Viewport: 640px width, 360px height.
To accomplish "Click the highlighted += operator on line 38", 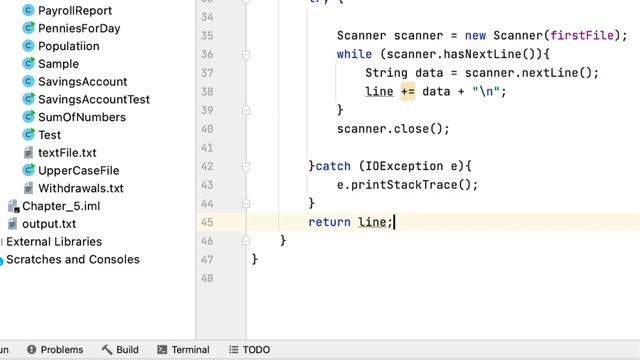I will 408,91.
